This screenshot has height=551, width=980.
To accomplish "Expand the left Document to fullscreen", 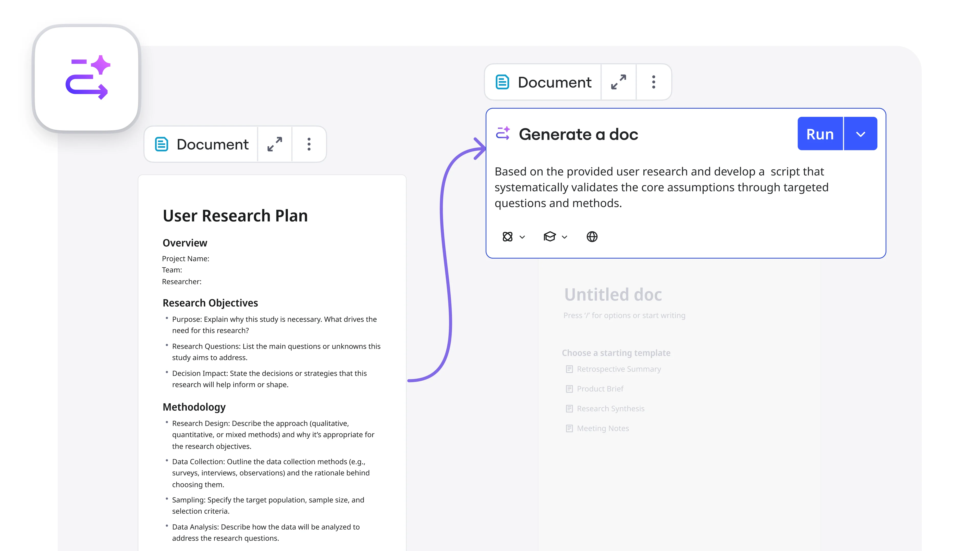I will (275, 144).
